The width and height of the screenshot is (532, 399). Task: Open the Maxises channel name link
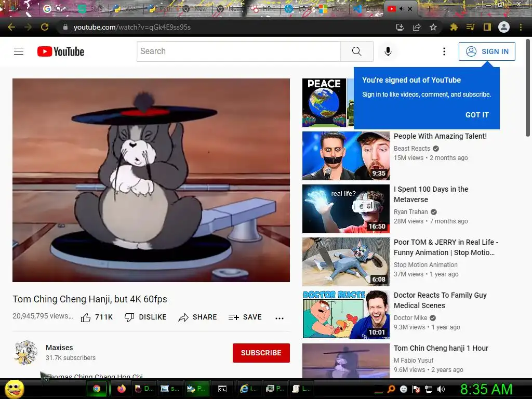[59, 348]
